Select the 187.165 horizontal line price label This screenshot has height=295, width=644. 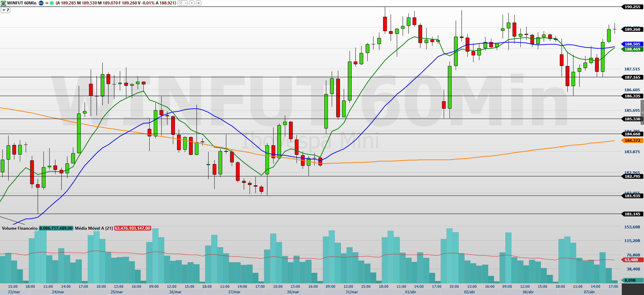pyautogui.click(x=632, y=77)
